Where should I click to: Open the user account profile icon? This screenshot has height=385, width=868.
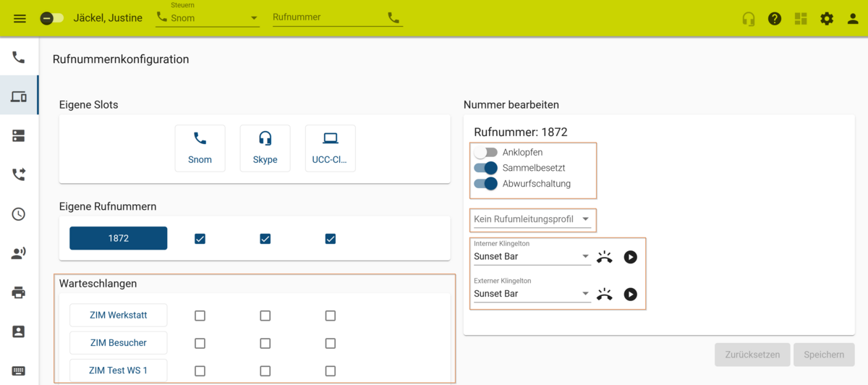pyautogui.click(x=853, y=19)
